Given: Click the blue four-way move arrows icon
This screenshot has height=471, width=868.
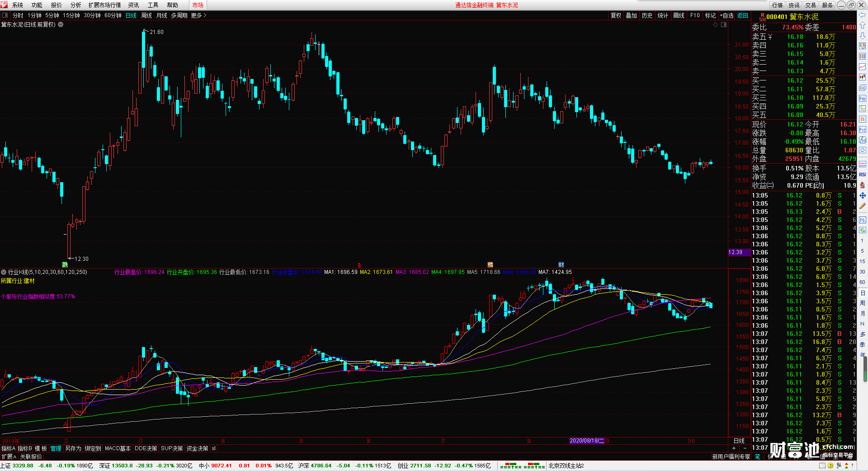Looking at the screenshot, I should pyautogui.click(x=863, y=195).
